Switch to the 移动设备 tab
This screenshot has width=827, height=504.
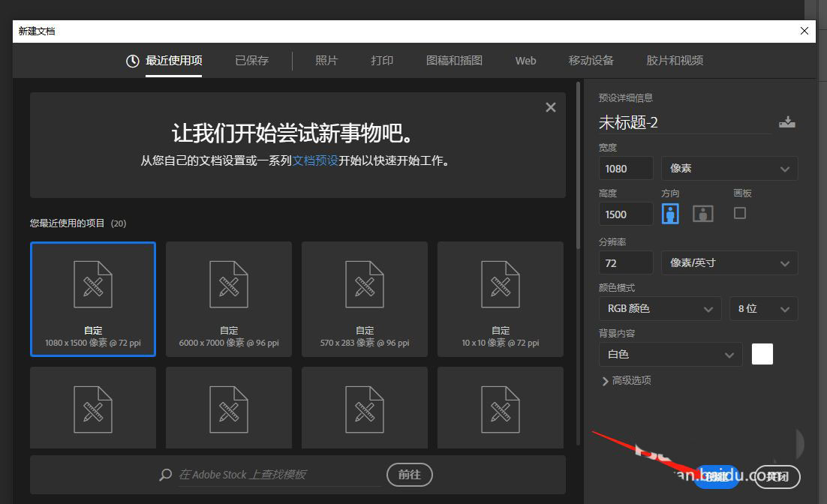593,61
